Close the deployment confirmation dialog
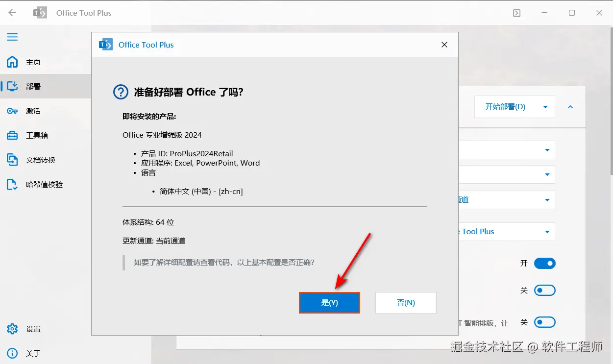 (x=444, y=45)
